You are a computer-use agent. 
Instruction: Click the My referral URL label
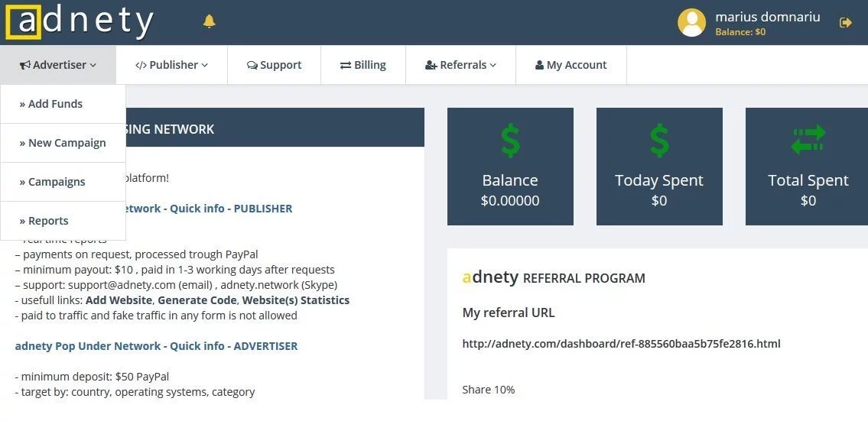[x=508, y=313]
